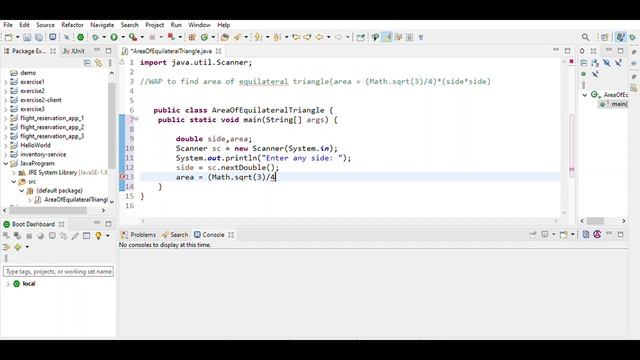Viewport: 640px width, 360px height.
Task: Select main method in Outline view
Action: pos(614,104)
